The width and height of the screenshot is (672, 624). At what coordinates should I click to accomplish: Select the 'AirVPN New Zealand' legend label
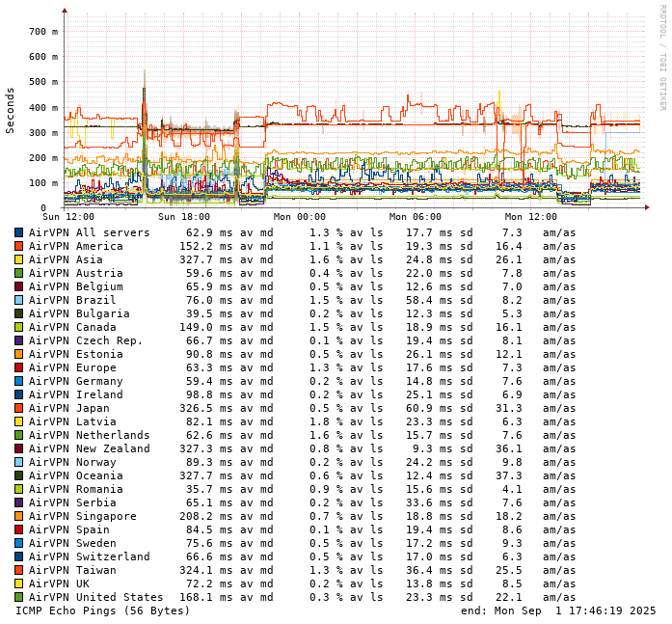89,448
